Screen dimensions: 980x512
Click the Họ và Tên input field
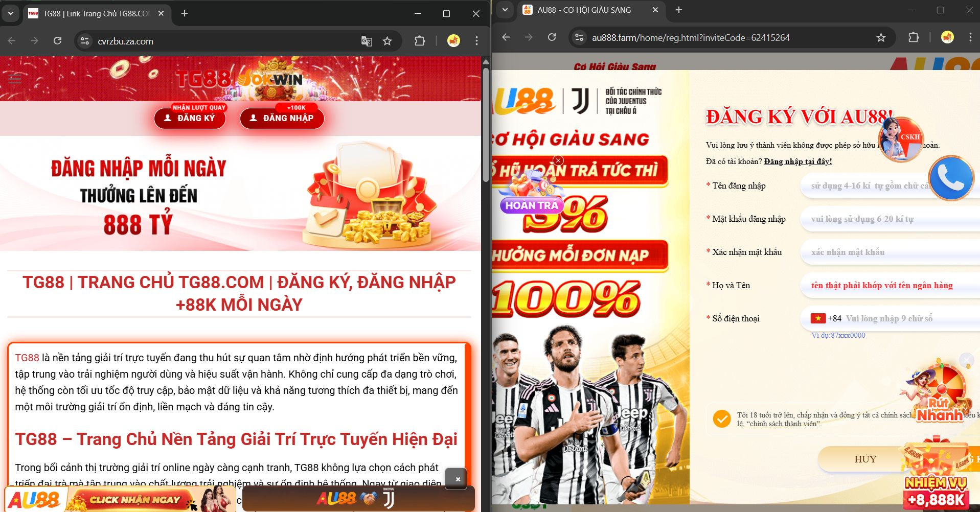890,285
